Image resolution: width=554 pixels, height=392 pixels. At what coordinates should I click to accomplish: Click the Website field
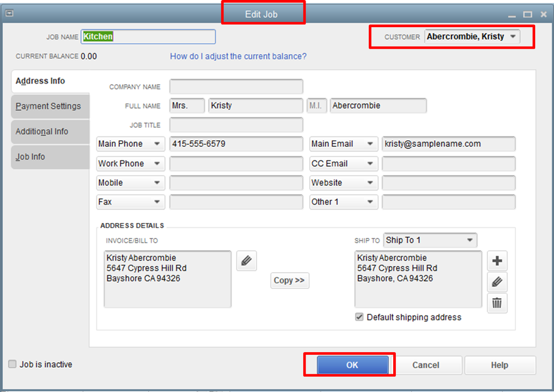pyautogui.click(x=449, y=182)
